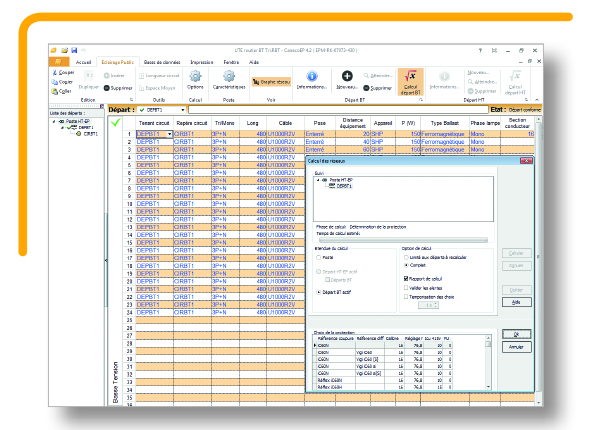Collapse DEPBT1 node in the left tree
600x430 pixels.
[x=63, y=127]
